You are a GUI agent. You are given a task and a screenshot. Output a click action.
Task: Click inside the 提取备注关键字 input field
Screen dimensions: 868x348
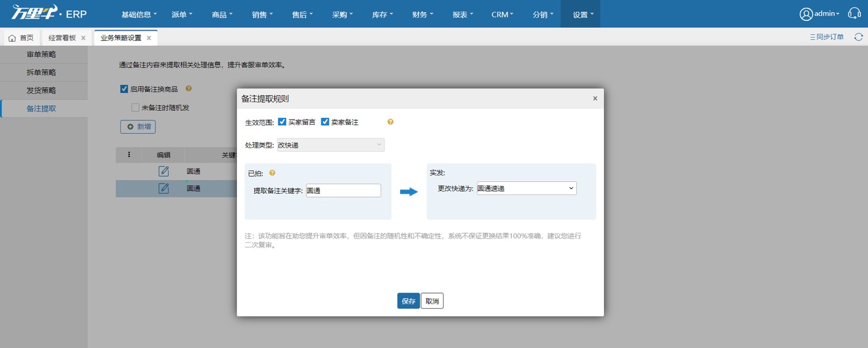point(343,190)
